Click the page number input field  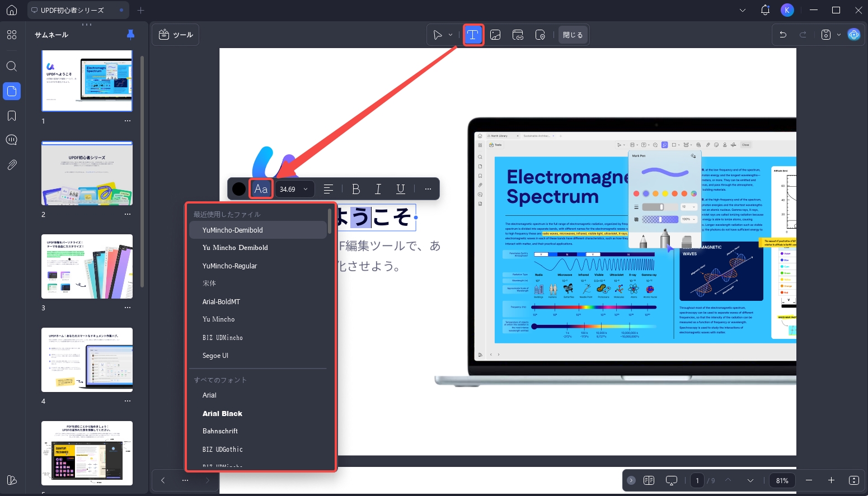point(697,480)
